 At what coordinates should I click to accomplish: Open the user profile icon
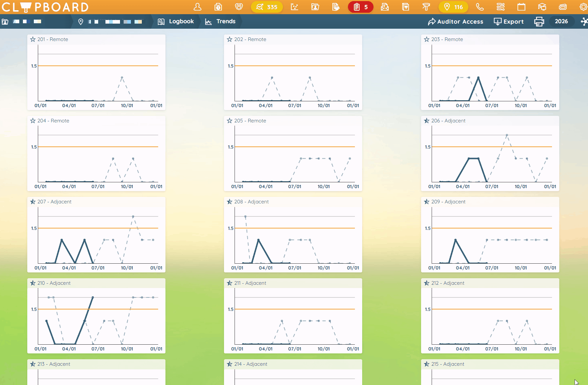(x=197, y=7)
